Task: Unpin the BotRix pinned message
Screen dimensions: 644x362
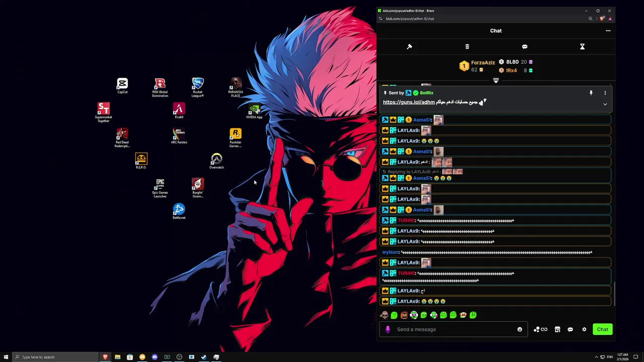Action: pos(591,93)
